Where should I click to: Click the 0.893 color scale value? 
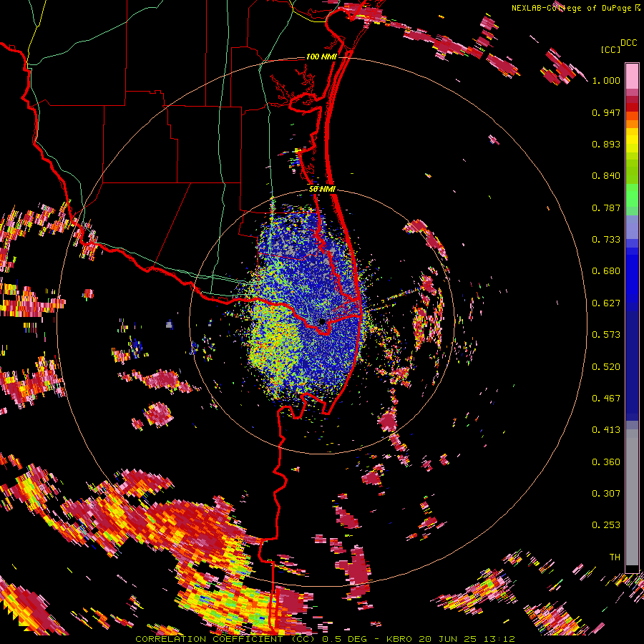[x=606, y=144]
